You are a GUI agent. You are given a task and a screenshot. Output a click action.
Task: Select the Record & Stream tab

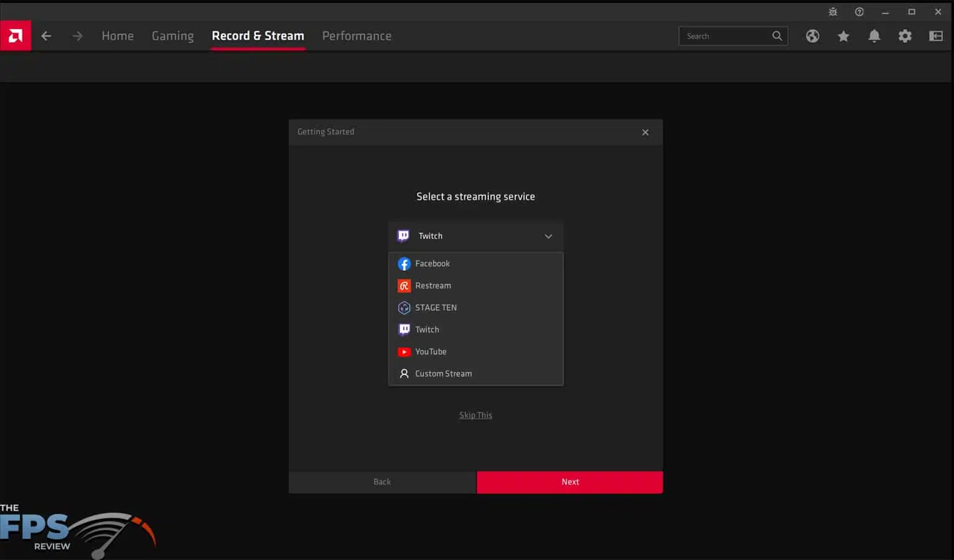tap(258, 36)
